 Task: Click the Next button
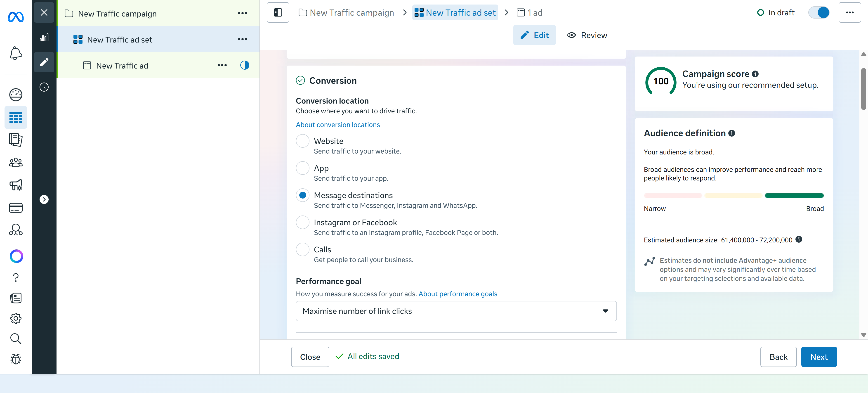pyautogui.click(x=819, y=357)
